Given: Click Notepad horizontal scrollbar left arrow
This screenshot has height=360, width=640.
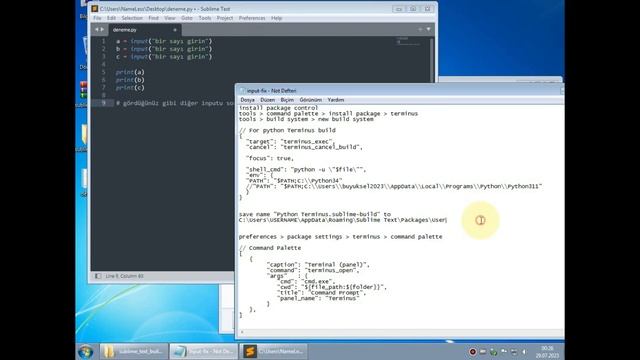Looking at the screenshot, I should (242, 333).
